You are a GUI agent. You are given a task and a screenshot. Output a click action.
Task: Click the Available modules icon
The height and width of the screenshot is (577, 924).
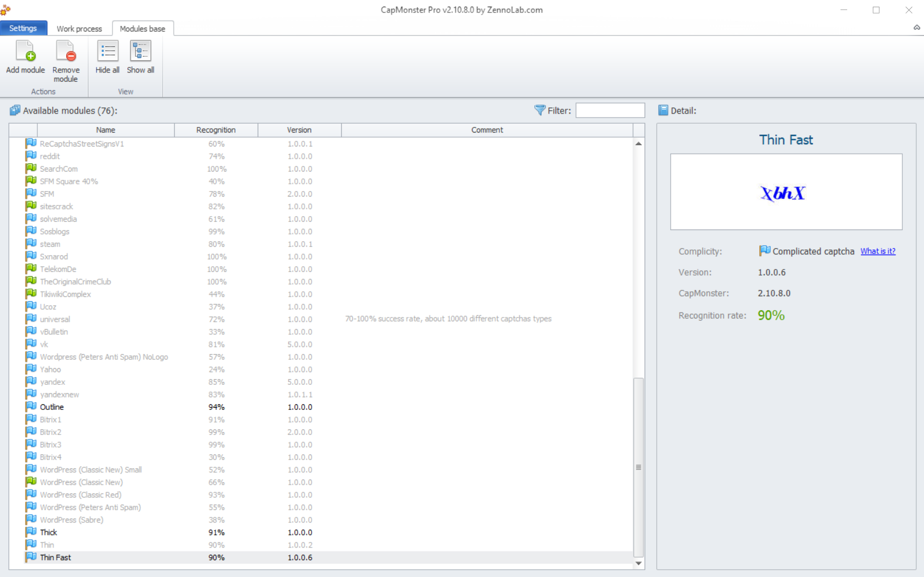click(x=15, y=110)
